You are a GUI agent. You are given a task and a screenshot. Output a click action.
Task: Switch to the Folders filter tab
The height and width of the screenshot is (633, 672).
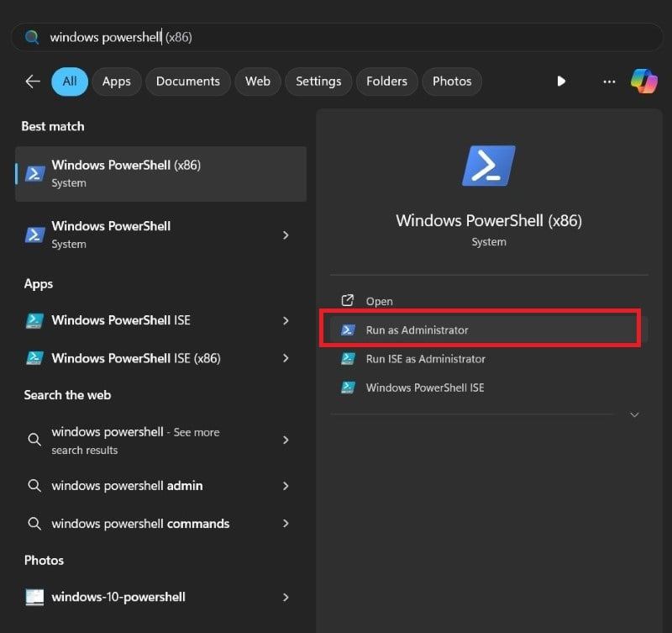[x=386, y=82]
